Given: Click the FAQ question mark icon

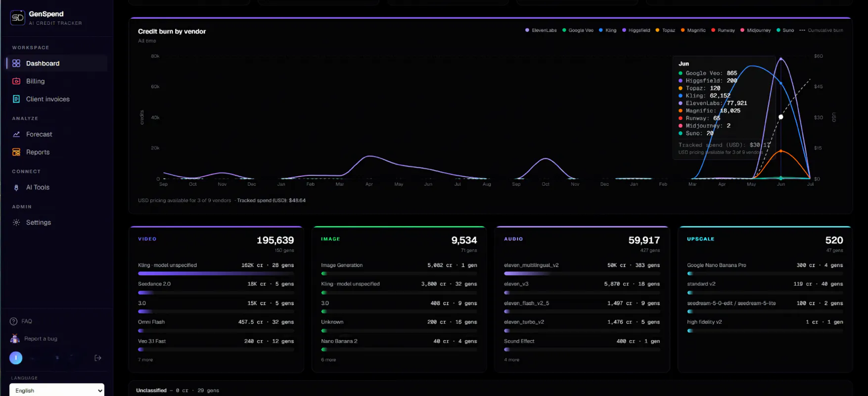Looking at the screenshot, I should coord(13,321).
